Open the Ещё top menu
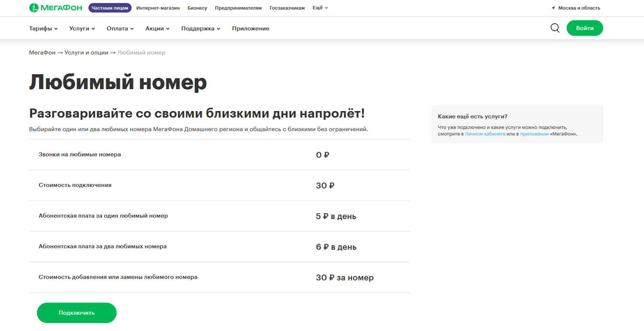 320,8
